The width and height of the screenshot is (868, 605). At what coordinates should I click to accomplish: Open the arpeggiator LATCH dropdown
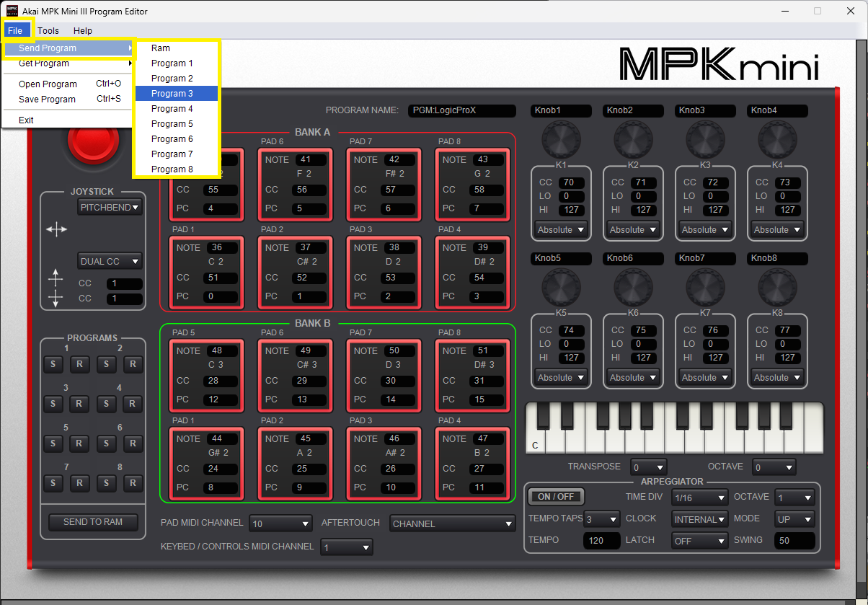point(699,540)
